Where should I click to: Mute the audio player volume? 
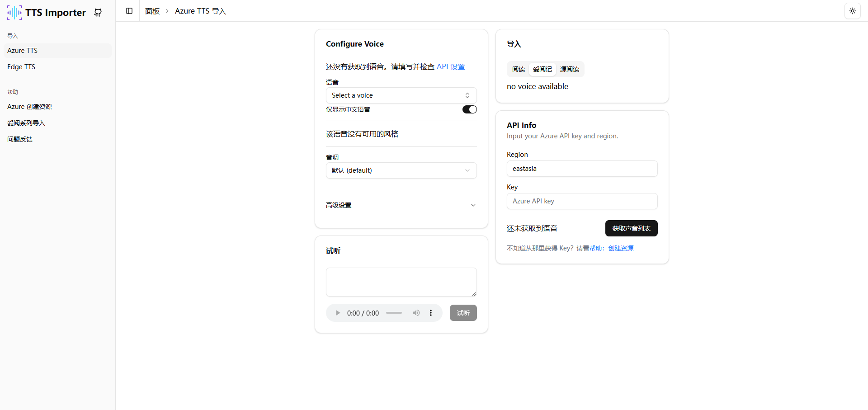click(416, 312)
